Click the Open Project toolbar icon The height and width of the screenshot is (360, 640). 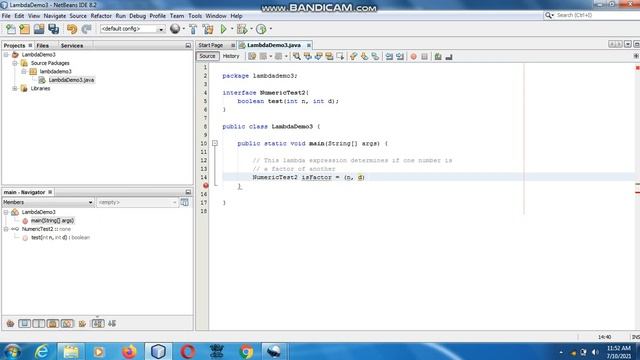(39, 29)
